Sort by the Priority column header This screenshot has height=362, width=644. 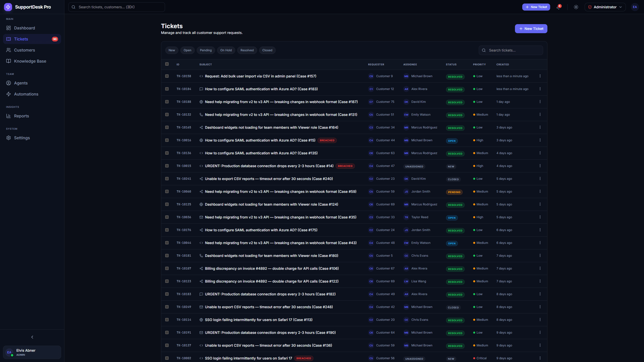(x=479, y=65)
